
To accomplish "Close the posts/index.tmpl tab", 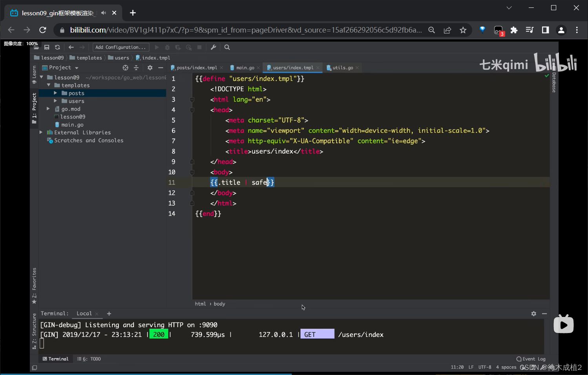I will click(x=221, y=68).
